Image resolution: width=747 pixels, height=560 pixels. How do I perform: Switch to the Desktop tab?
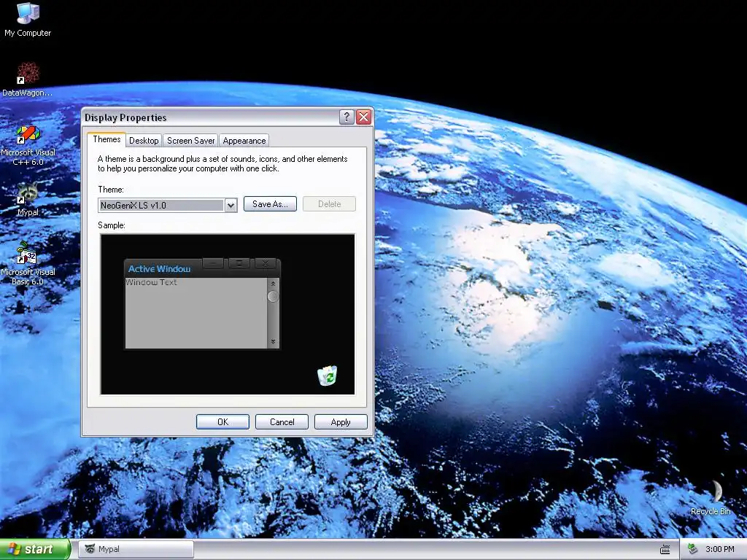pos(144,141)
